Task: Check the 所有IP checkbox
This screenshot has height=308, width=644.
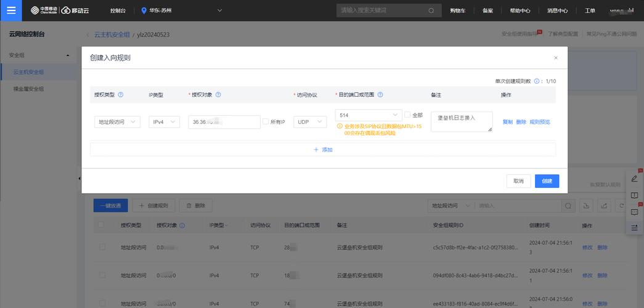Action: pyautogui.click(x=266, y=121)
